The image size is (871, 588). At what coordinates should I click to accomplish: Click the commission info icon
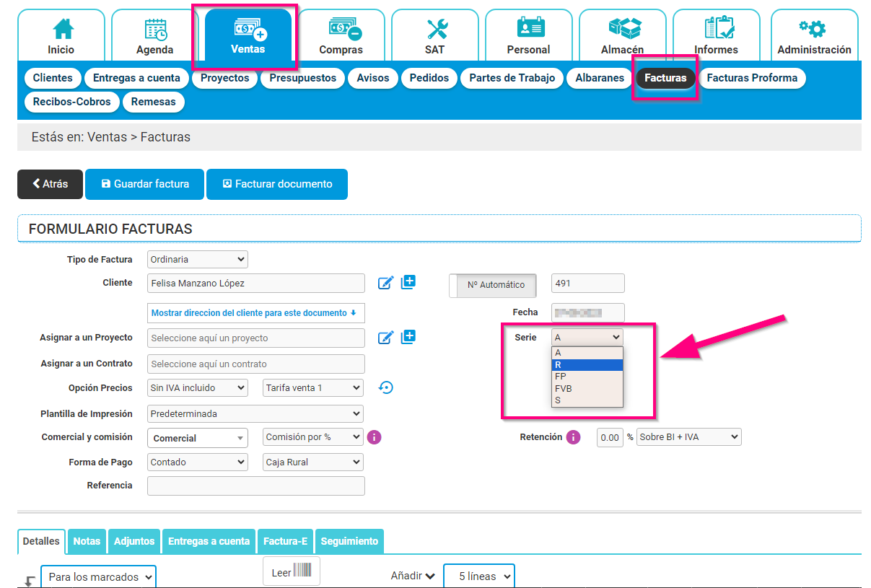tap(374, 437)
